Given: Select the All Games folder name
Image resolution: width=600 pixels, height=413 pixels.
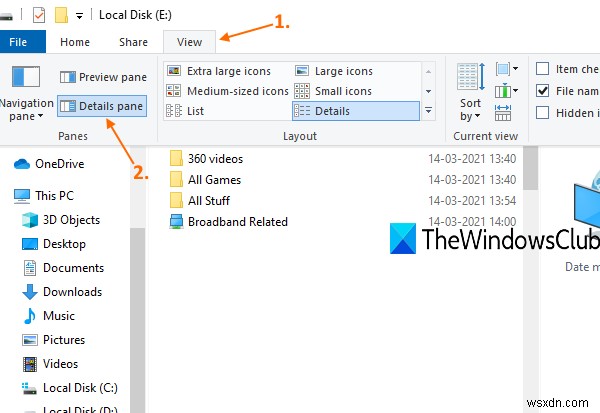Looking at the screenshot, I should point(214,180).
